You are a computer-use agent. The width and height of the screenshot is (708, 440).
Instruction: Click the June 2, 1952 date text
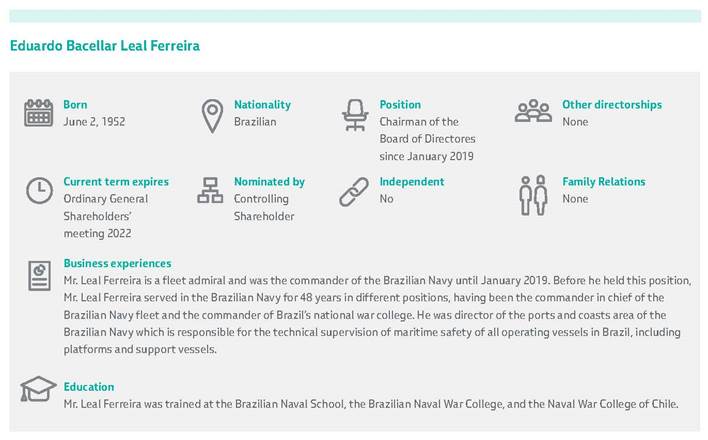[94, 122]
